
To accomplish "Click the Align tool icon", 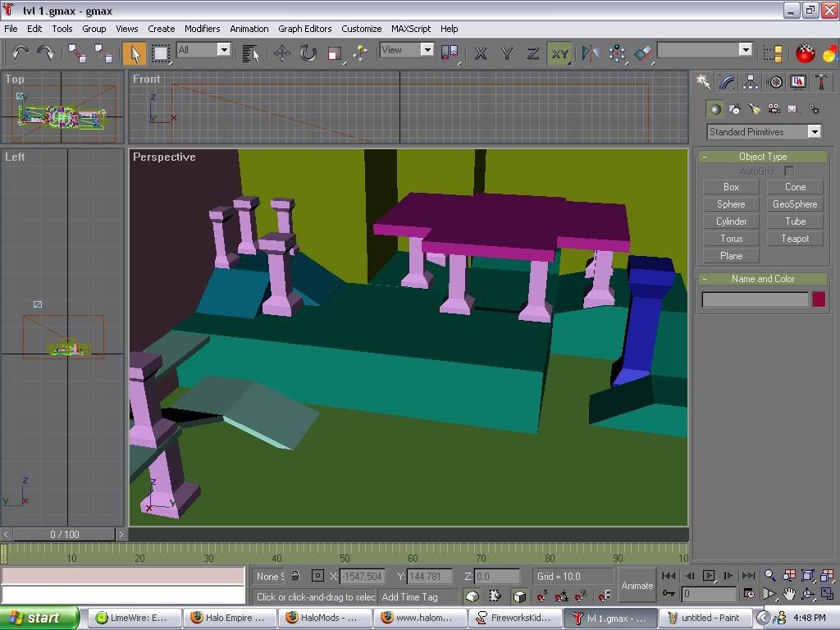I will pyautogui.click(x=643, y=53).
